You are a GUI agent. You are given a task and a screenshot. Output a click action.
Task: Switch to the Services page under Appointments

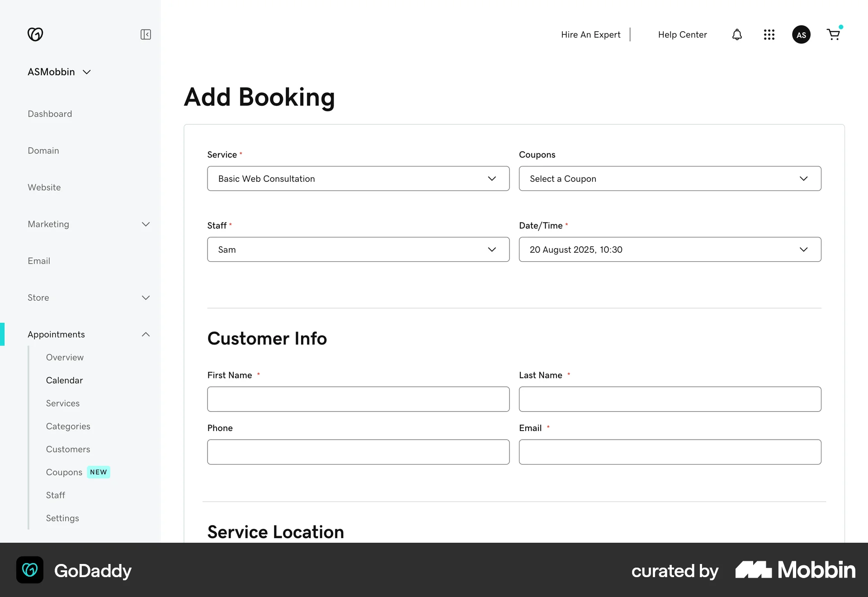point(63,403)
